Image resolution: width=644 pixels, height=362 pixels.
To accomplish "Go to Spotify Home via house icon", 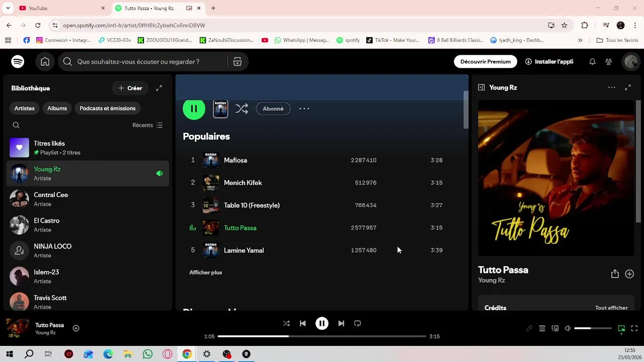I will (45, 61).
